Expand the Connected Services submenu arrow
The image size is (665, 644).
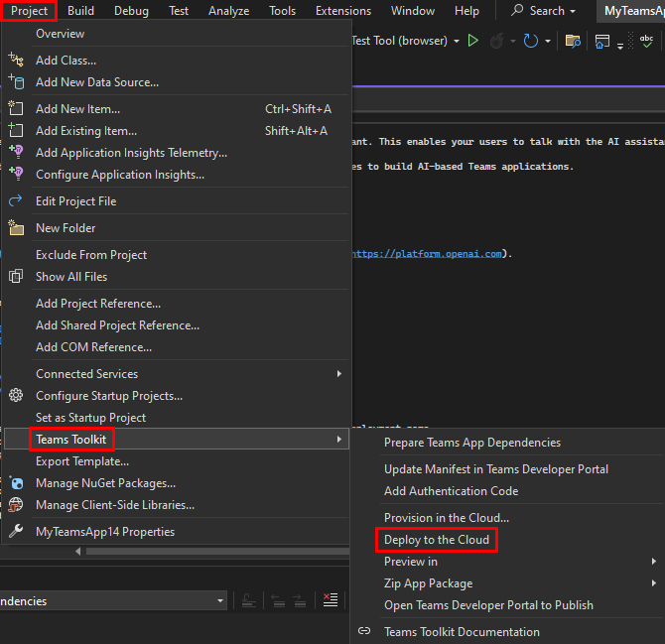(x=339, y=373)
